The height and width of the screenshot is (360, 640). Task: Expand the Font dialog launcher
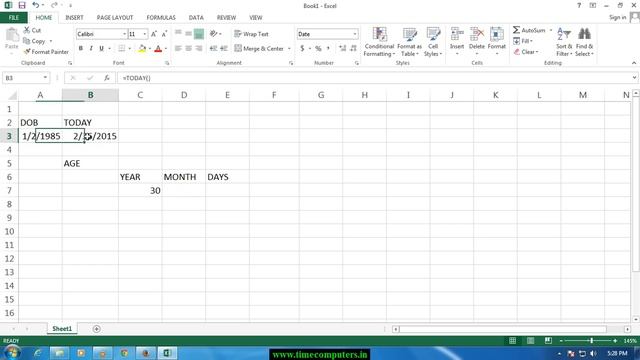[x=167, y=63]
